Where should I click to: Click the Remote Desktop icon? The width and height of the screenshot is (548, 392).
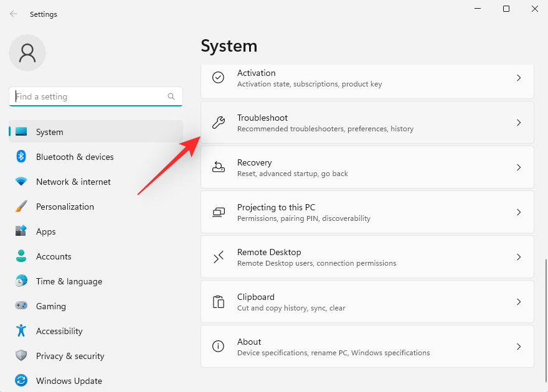[219, 257]
